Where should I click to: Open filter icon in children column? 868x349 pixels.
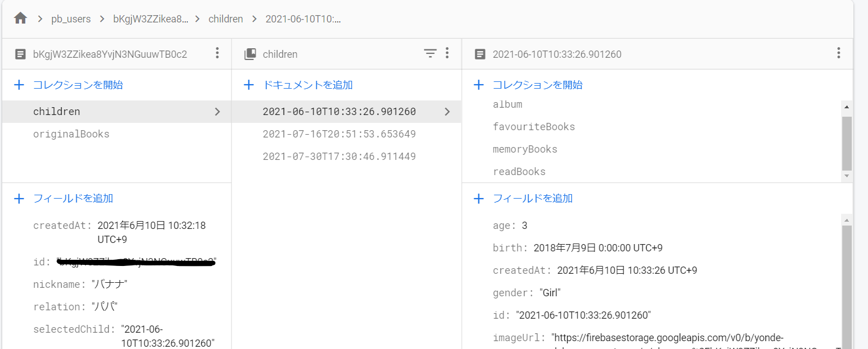coord(430,53)
